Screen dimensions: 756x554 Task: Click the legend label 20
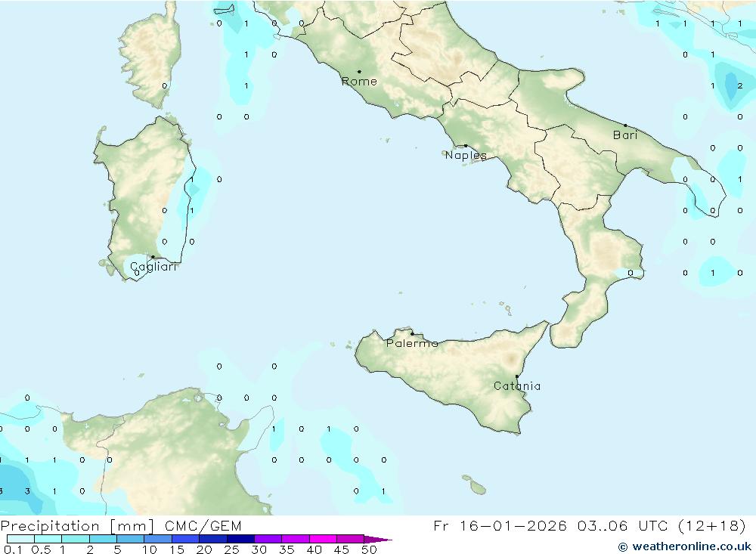coord(204,549)
